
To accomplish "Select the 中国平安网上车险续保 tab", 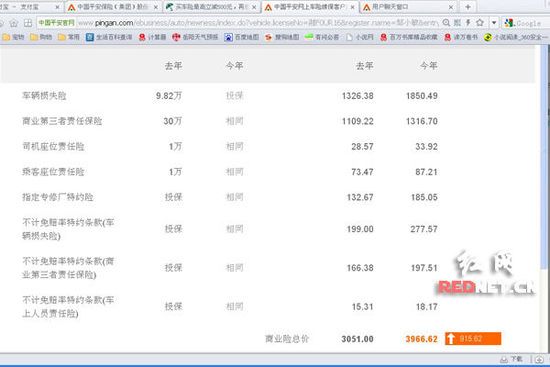I will click(x=310, y=7).
